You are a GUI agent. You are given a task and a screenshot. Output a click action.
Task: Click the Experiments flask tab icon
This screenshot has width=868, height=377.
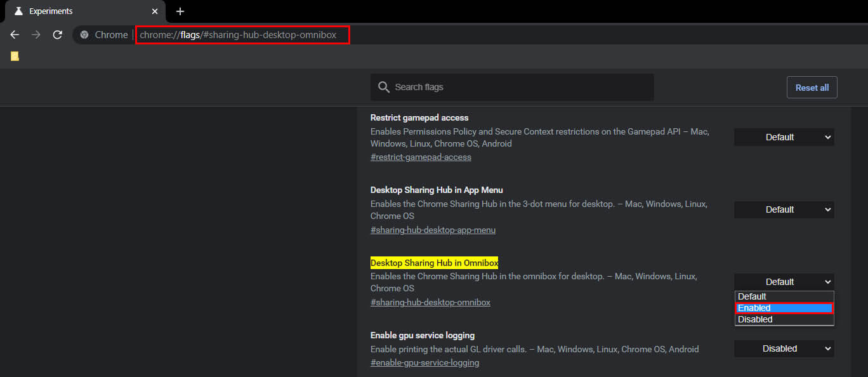(18, 11)
